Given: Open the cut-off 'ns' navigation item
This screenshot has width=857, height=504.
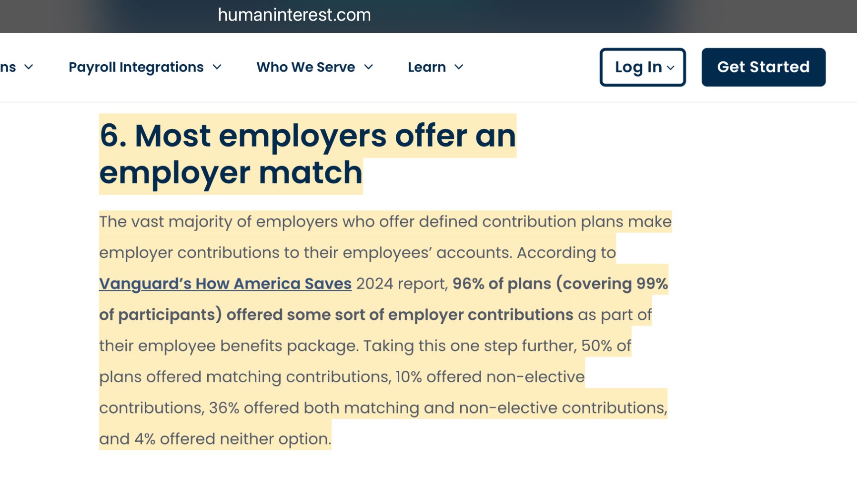Looking at the screenshot, I should coord(8,67).
